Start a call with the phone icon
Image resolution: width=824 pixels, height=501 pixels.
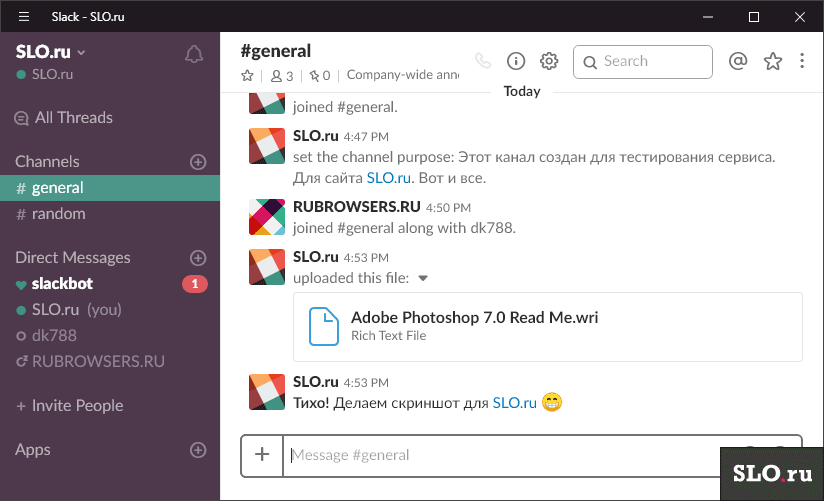click(483, 61)
